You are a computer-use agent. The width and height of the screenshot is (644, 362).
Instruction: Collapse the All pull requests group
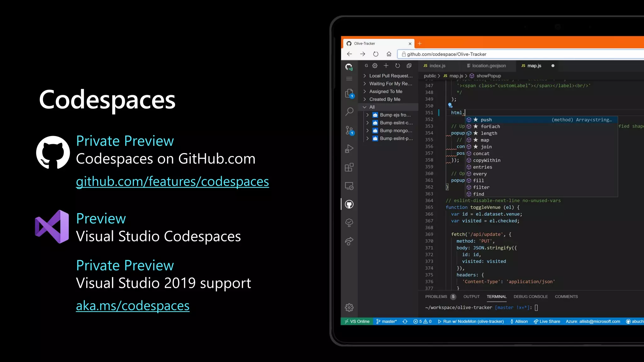tap(388, 107)
